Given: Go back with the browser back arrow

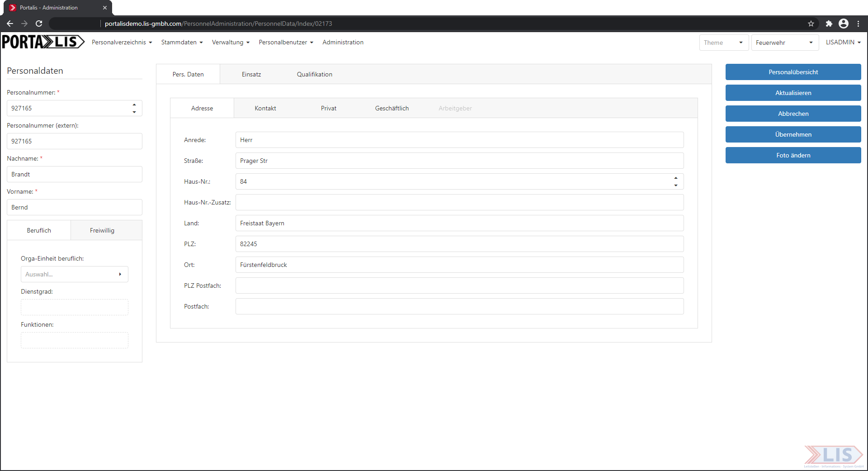Looking at the screenshot, I should 10,24.
